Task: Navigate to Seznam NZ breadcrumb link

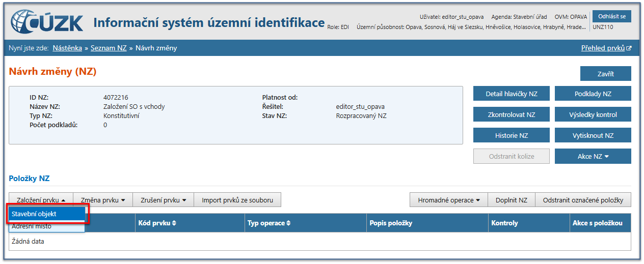Action: coord(109,48)
